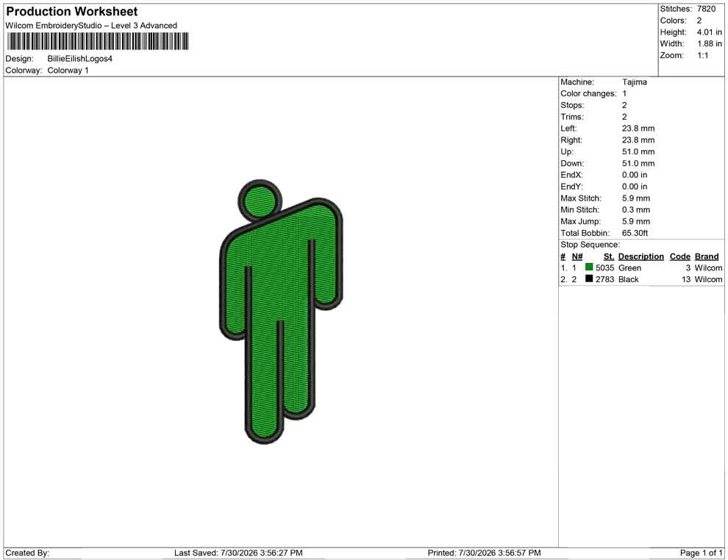The width and height of the screenshot is (728, 560).
Task: Click the Total Bobbin value 65.30ft
Action: (635, 233)
